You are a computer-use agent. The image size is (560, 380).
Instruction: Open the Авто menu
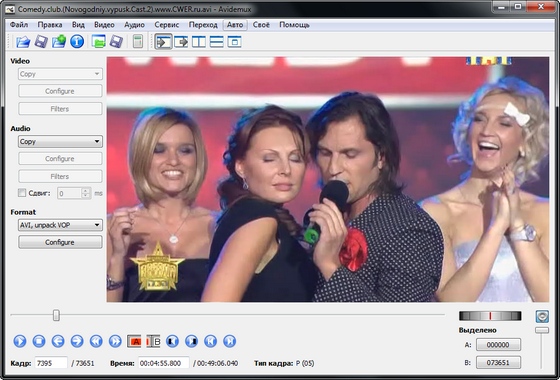(x=235, y=25)
